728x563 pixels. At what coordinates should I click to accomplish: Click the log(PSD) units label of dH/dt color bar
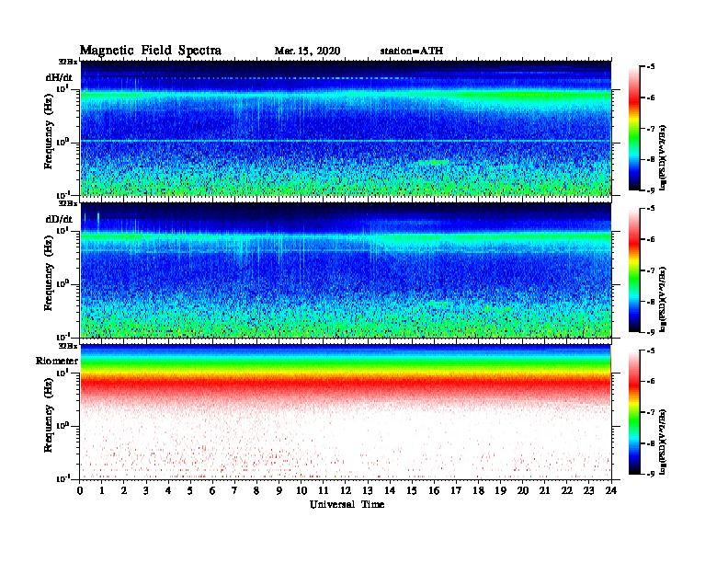[663, 158]
